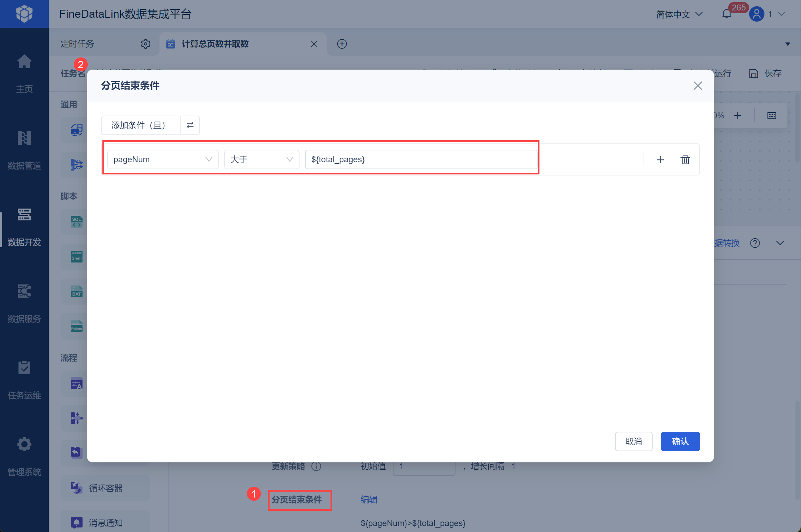
Task: Click the 确认 button
Action: [x=680, y=441]
